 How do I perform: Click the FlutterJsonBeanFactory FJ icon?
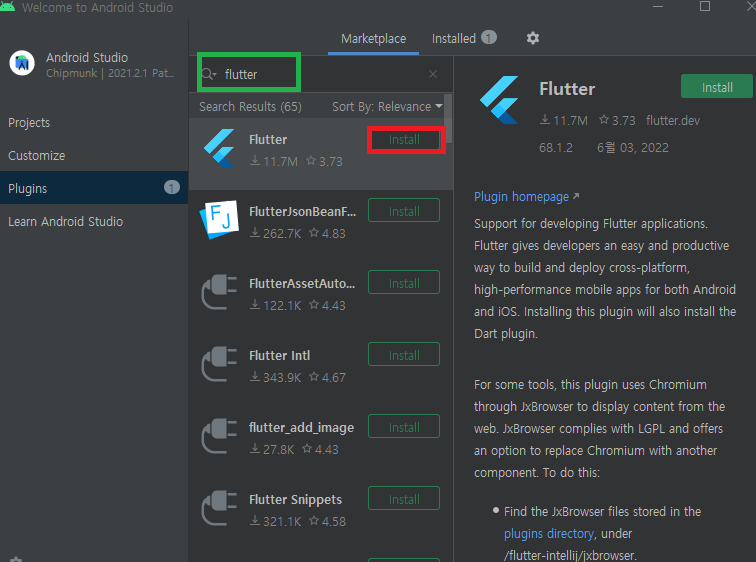[219, 220]
